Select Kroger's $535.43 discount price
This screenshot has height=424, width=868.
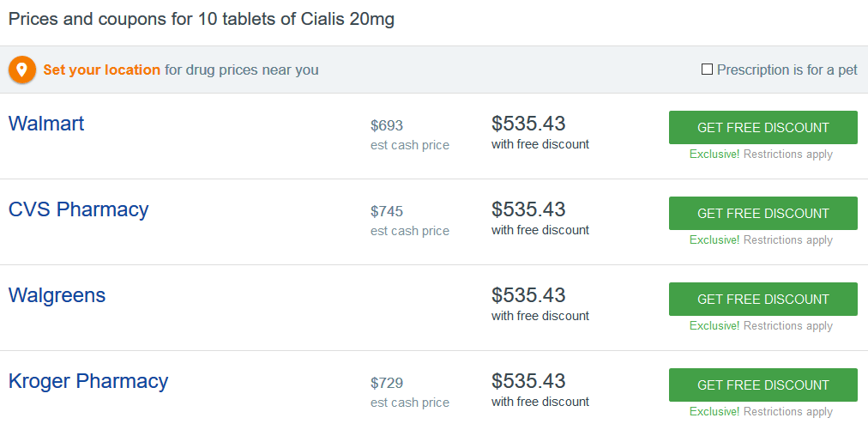pyautogui.click(x=528, y=381)
